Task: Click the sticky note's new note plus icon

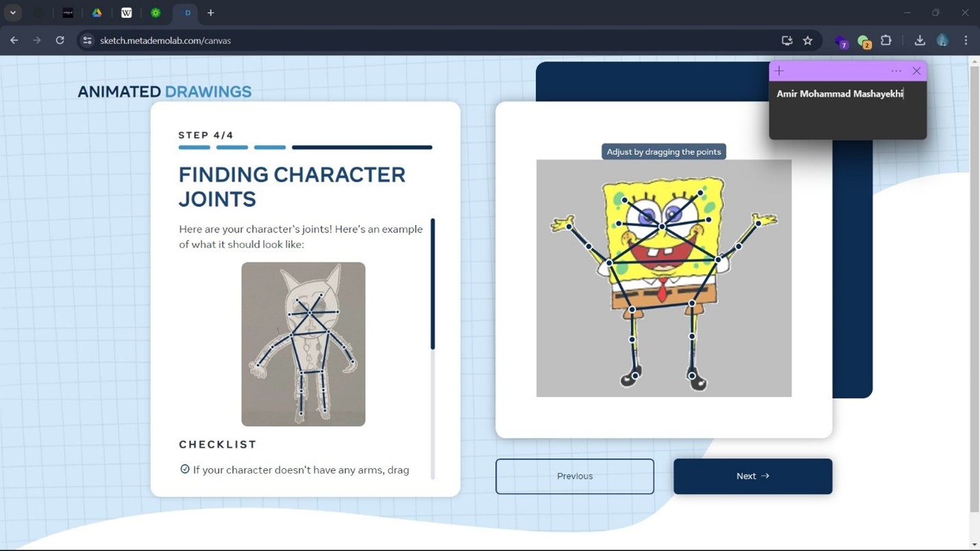Action: pyautogui.click(x=779, y=71)
